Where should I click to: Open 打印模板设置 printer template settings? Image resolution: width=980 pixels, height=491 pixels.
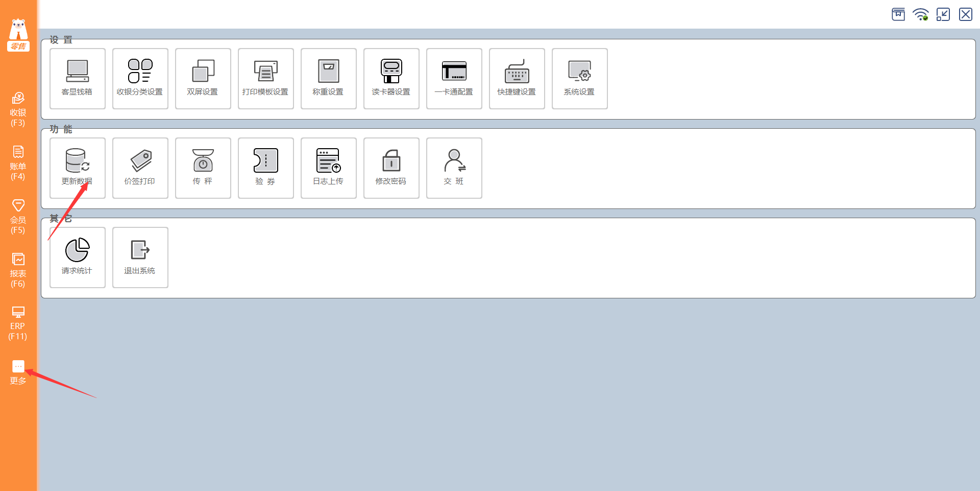[266, 79]
